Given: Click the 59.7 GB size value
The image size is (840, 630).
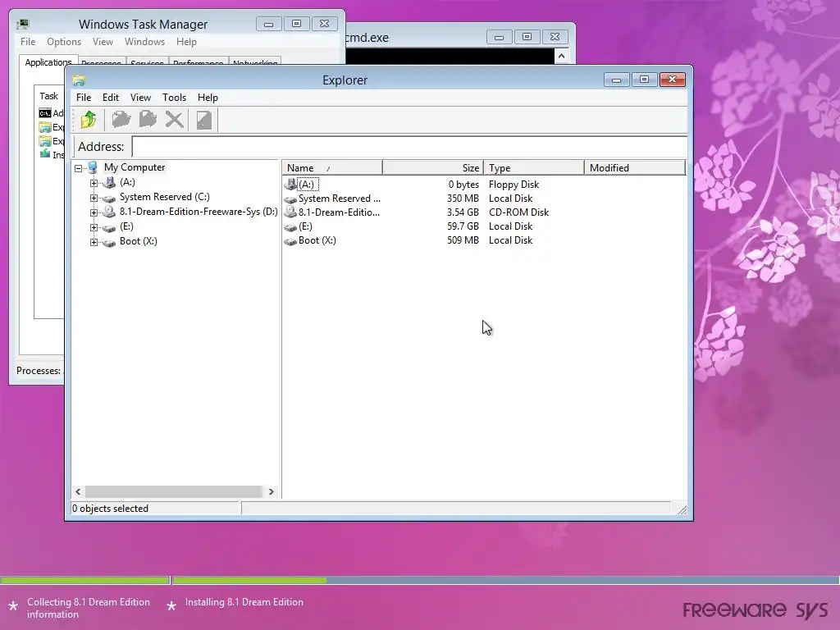Looking at the screenshot, I should coord(463,226).
